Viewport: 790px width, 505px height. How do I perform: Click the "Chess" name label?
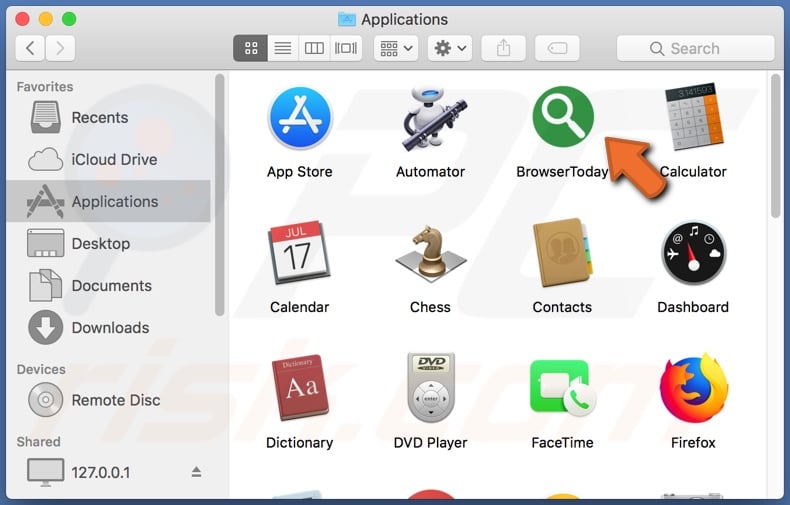430,307
